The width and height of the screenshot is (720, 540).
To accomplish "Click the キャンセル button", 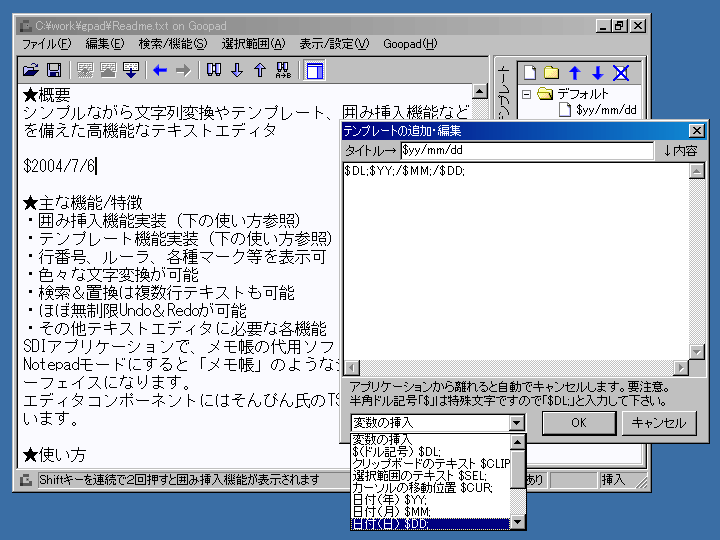I will 659,423.
